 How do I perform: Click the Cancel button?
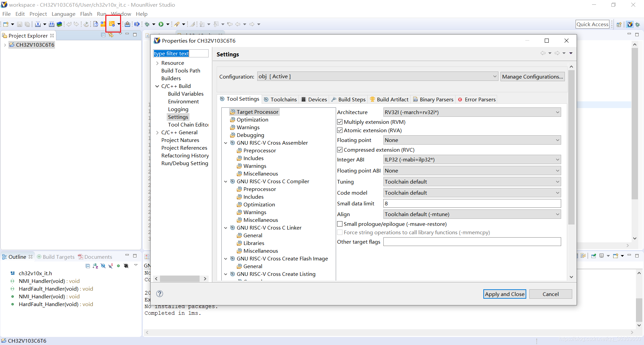pyautogui.click(x=551, y=294)
